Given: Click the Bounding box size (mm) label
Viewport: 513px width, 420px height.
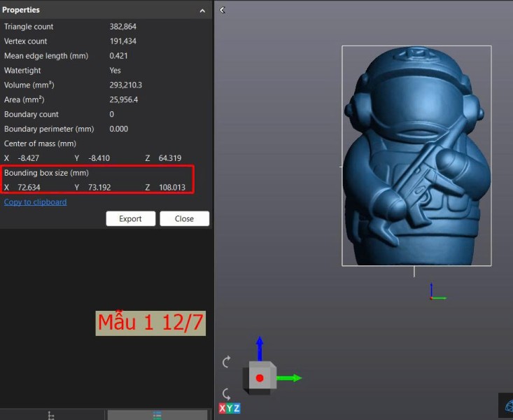Looking at the screenshot, I should 46,173.
